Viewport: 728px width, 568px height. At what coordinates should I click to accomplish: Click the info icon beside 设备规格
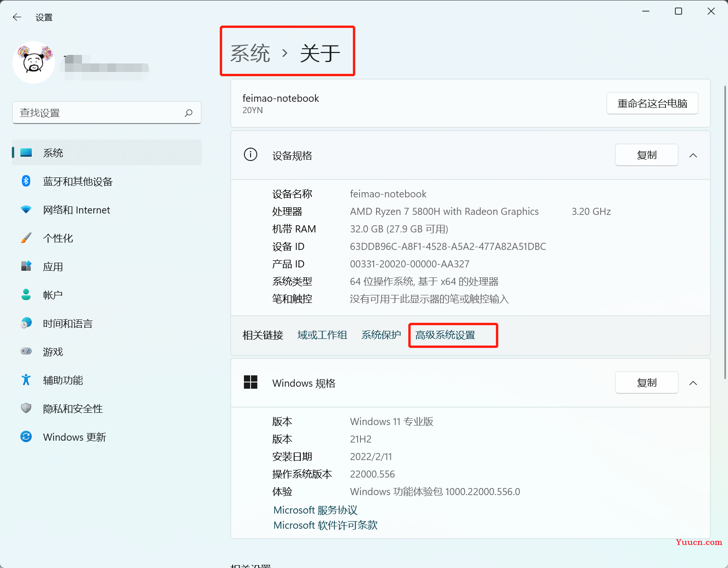251,154
